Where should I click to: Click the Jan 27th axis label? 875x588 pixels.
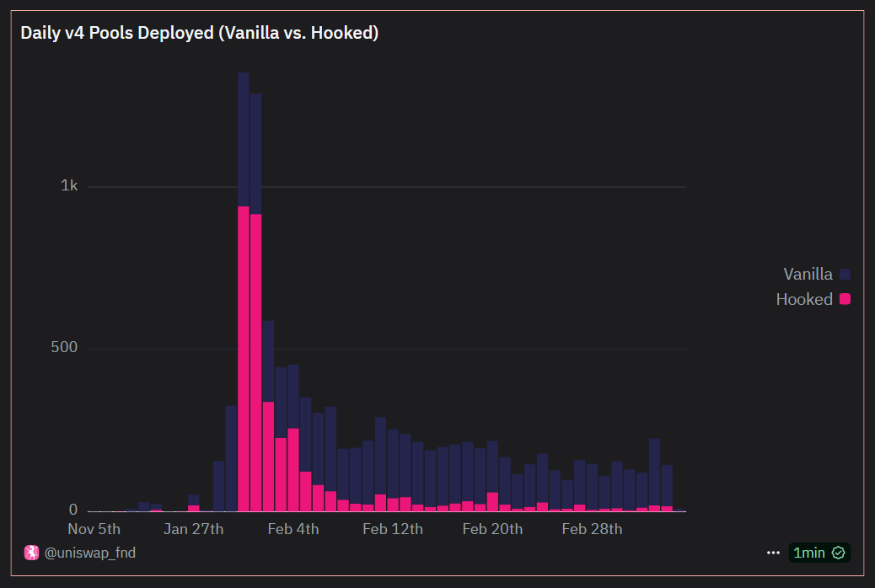[x=193, y=529]
